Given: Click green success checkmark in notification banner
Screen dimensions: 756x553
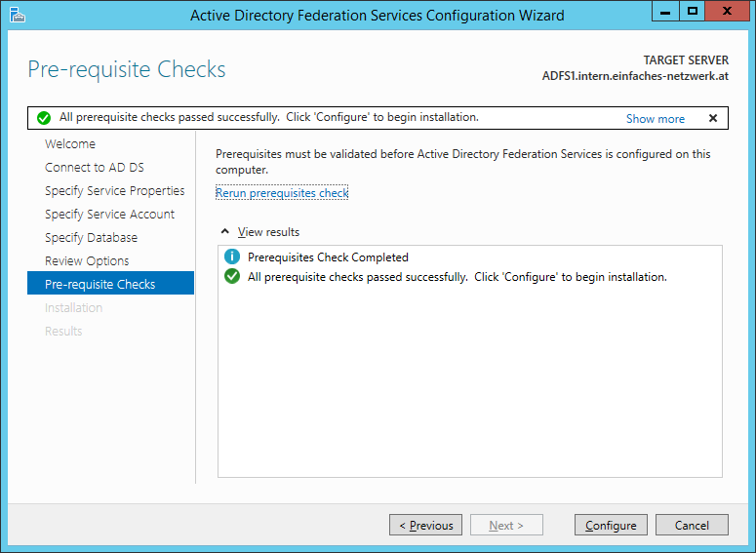Looking at the screenshot, I should 44,118.
